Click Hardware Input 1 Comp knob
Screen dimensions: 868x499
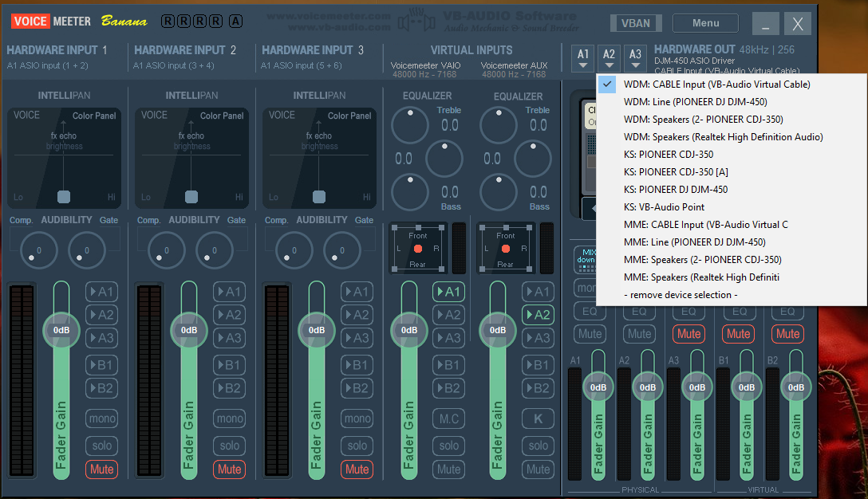(39, 250)
